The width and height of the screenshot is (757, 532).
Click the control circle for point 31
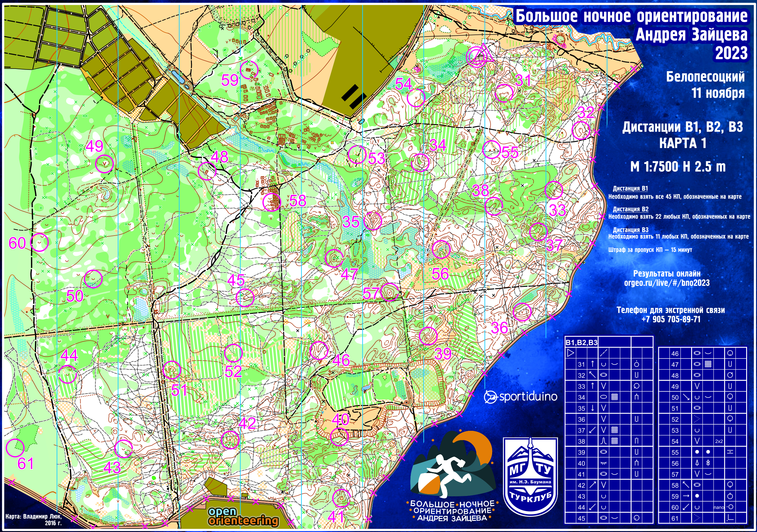click(x=505, y=93)
